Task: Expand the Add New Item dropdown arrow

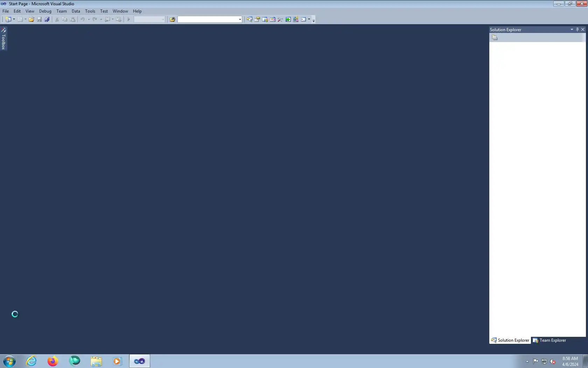Action: [25, 20]
